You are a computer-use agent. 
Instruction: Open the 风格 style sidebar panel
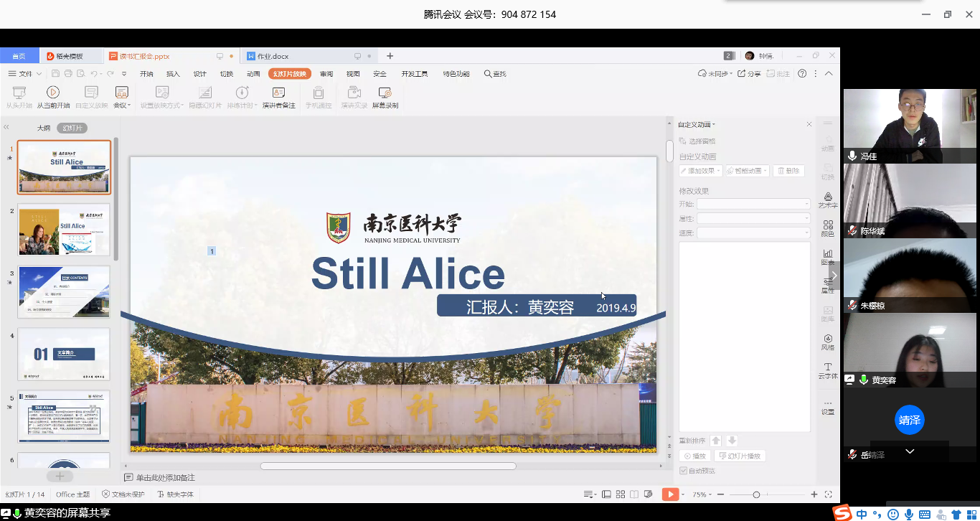coord(828,342)
